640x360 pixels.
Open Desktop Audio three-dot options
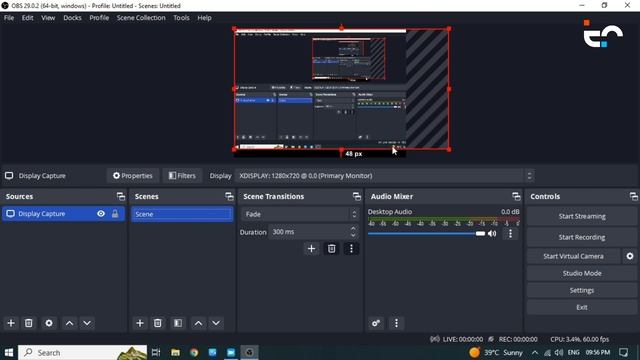point(510,234)
